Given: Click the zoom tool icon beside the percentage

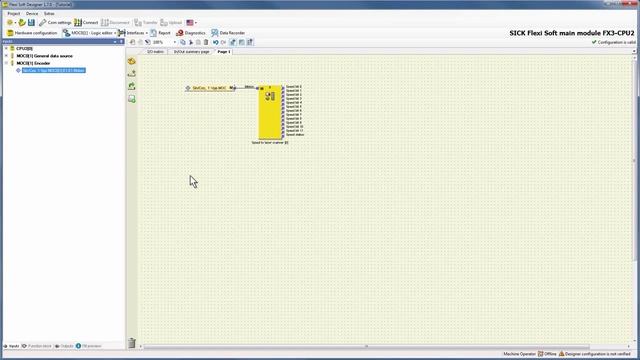Looking at the screenshot, I should tap(148, 42).
